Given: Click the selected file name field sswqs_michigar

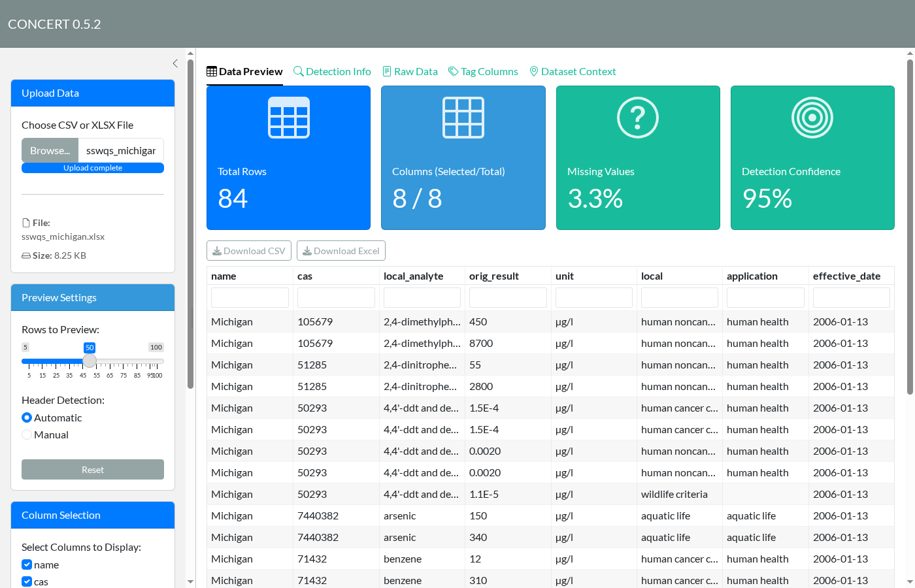Looking at the screenshot, I should [121, 150].
